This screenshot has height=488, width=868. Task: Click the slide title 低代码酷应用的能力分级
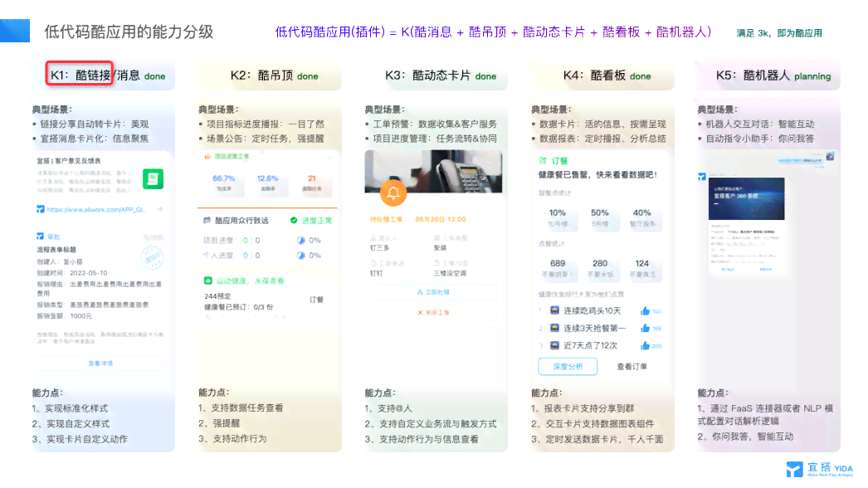129,32
